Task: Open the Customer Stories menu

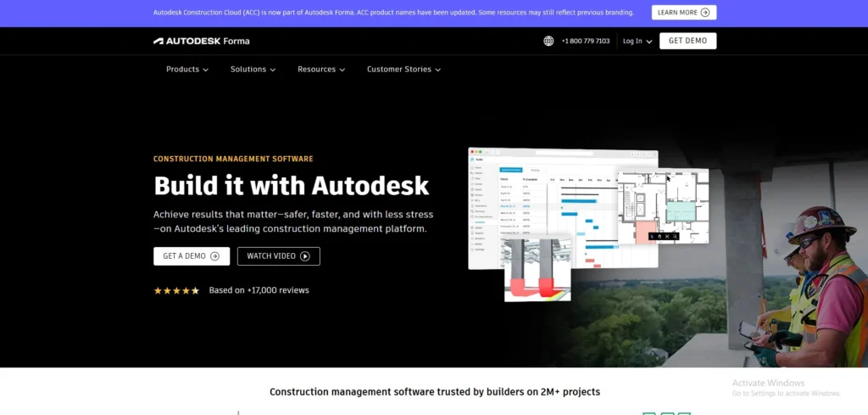Action: coord(403,70)
